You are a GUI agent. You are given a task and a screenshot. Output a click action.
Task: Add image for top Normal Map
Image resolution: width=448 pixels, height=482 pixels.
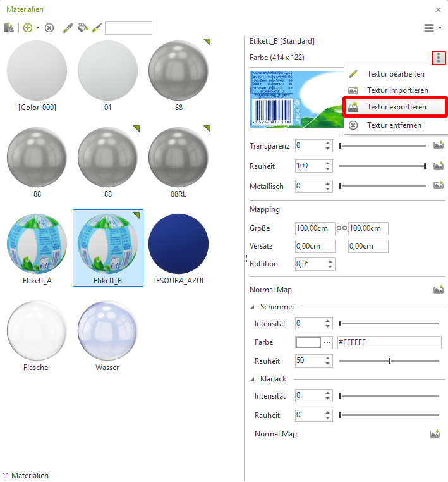coord(438,290)
